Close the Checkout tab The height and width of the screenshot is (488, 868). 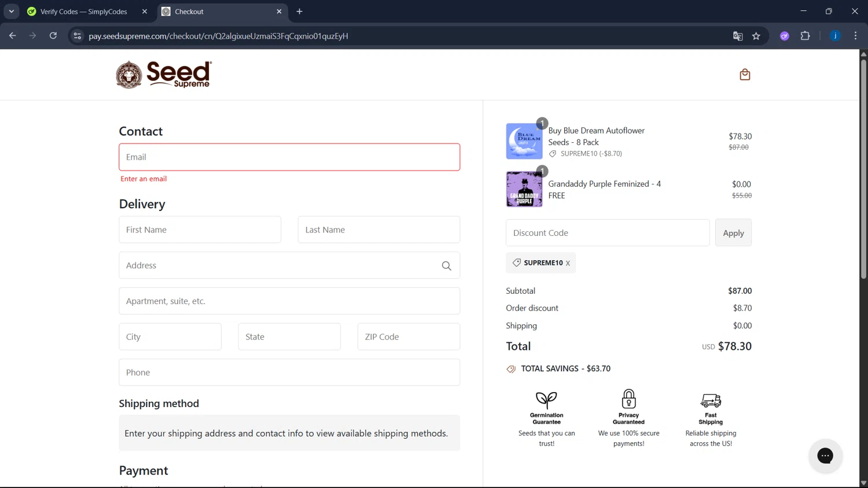(279, 12)
